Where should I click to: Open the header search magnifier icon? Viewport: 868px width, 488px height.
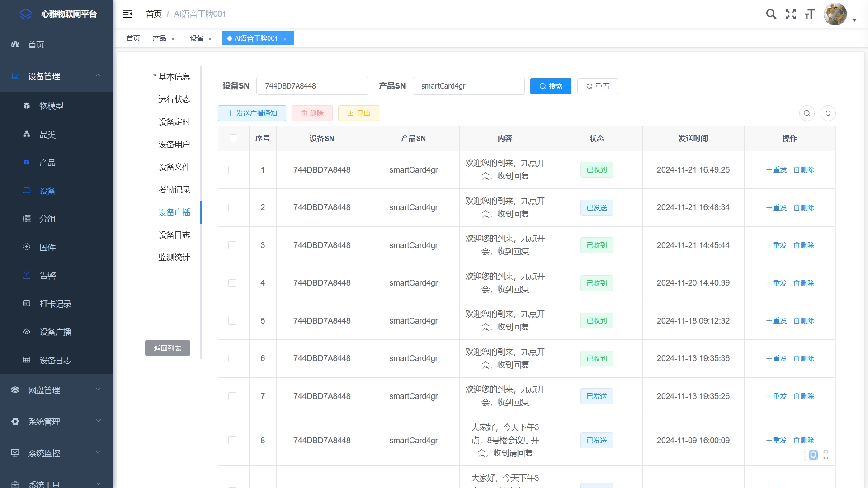[x=771, y=14]
